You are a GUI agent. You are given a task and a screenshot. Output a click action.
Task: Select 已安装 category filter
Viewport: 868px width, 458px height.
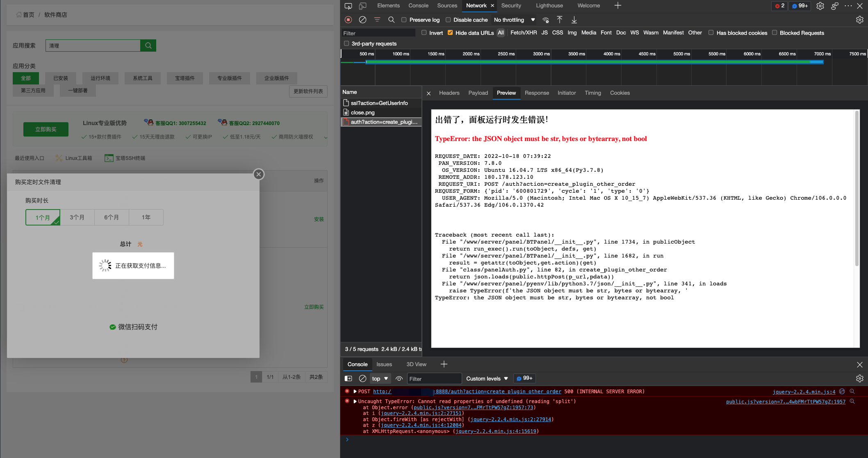coord(61,78)
